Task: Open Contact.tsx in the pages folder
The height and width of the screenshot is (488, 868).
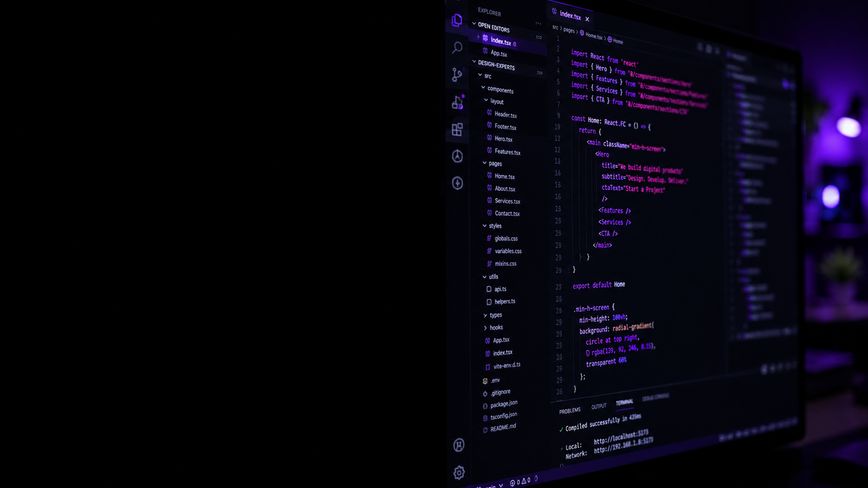Action: tap(507, 214)
